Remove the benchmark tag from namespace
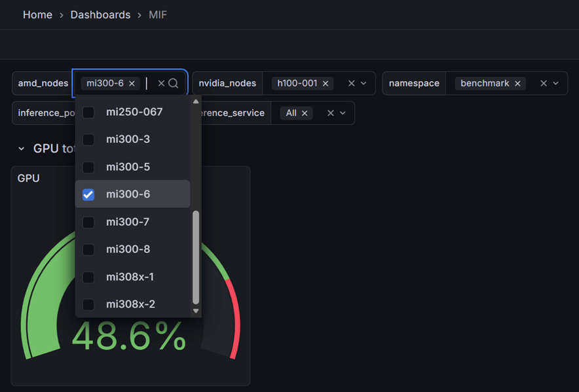The image size is (579, 392). coord(517,83)
